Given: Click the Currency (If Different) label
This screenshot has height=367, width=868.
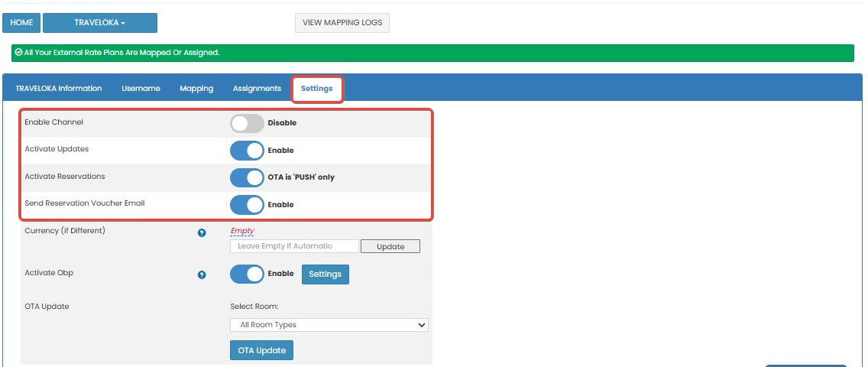Looking at the screenshot, I should pyautogui.click(x=65, y=231).
